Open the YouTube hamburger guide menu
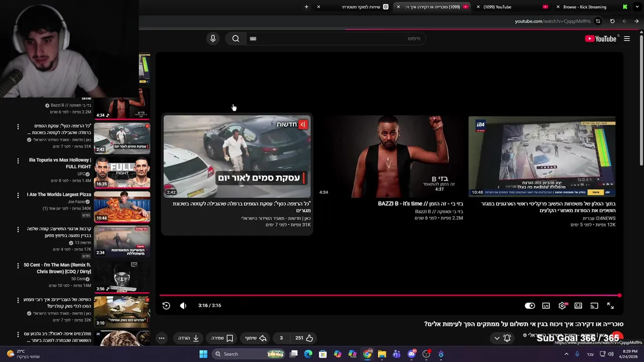This screenshot has height=362, width=644. pos(627,39)
